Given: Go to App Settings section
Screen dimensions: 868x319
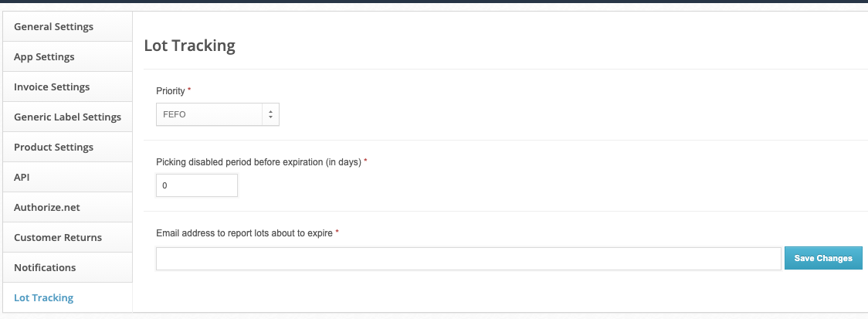Looking at the screenshot, I should coord(67,56).
